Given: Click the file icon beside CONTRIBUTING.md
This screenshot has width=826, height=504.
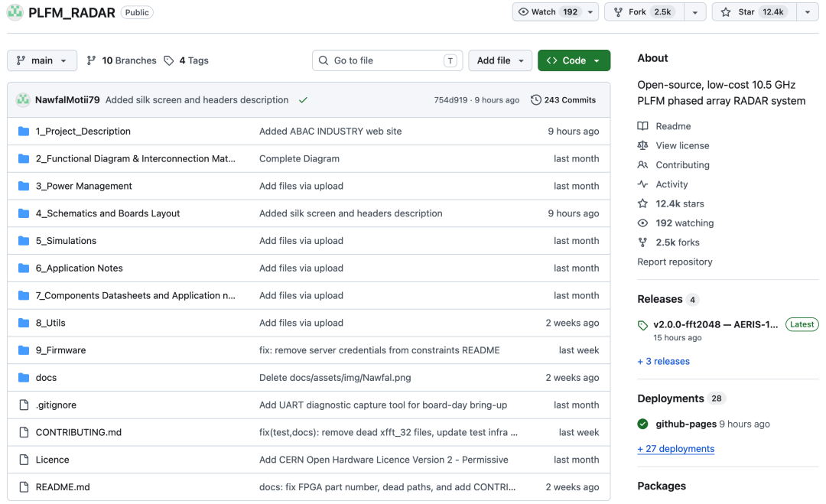Looking at the screenshot, I should coord(24,432).
